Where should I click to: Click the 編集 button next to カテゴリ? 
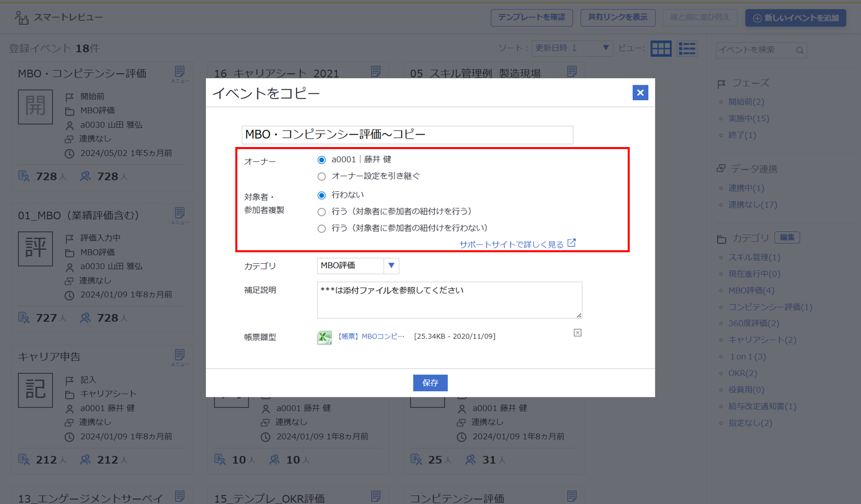(x=787, y=238)
